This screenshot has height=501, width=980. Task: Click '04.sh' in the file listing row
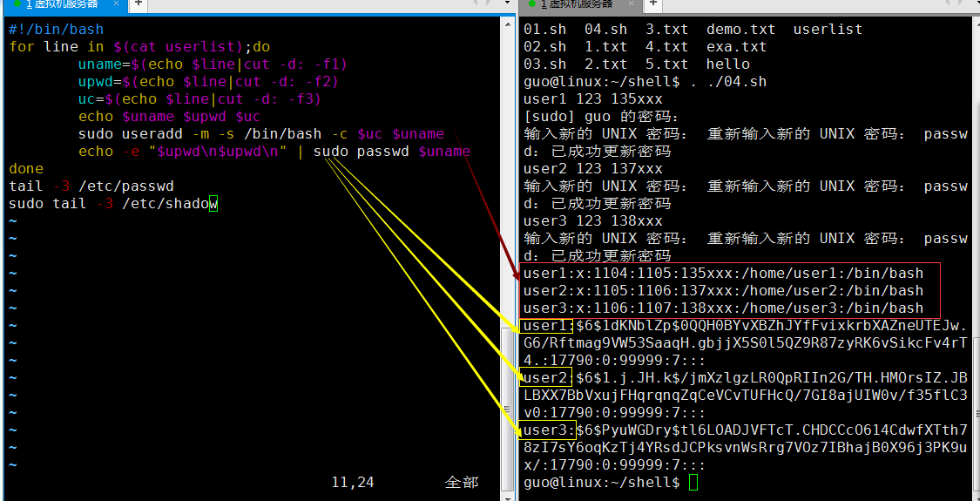coord(605,30)
